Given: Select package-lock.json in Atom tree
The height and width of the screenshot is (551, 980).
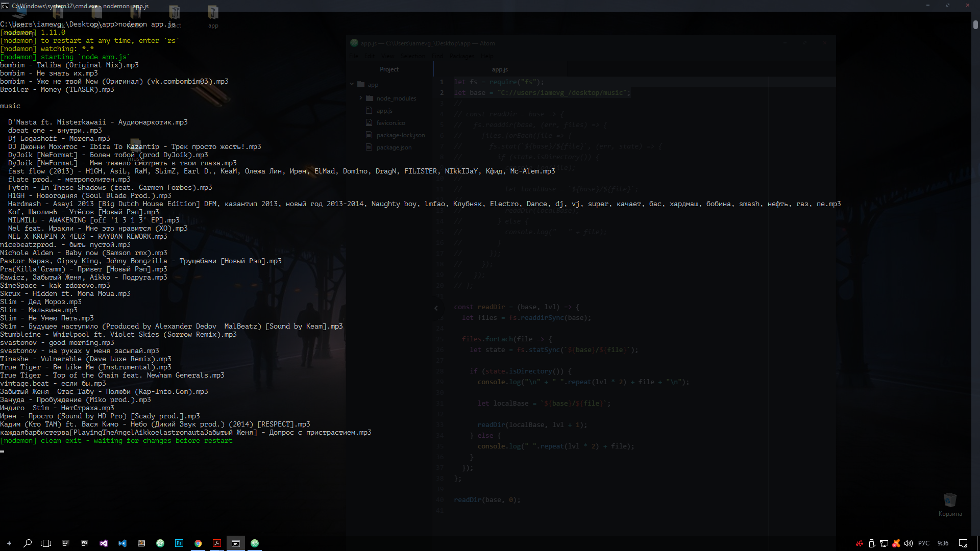Looking at the screenshot, I should click(401, 135).
